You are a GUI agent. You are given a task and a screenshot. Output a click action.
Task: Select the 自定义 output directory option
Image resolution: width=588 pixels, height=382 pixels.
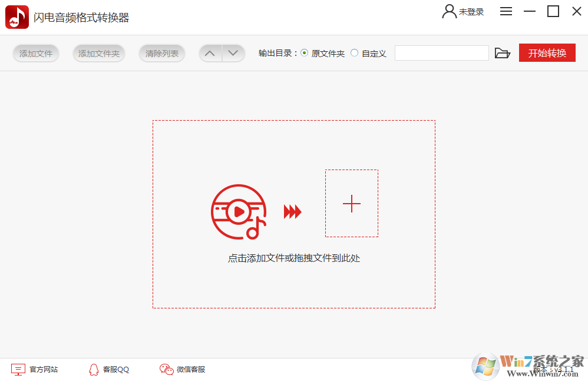coord(354,52)
